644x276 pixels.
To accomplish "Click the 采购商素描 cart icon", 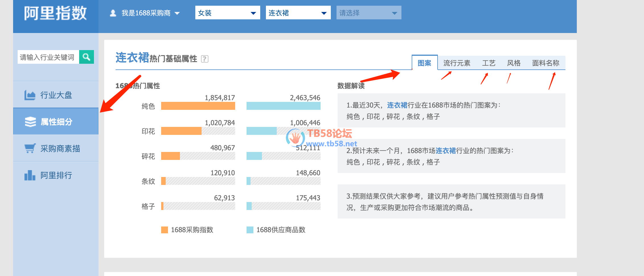I will coord(30,148).
